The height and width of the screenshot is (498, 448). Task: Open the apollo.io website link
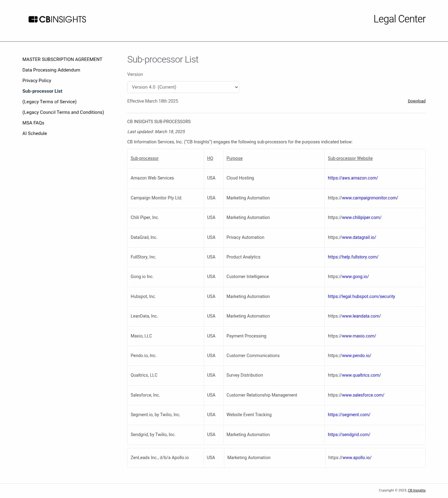click(357, 458)
